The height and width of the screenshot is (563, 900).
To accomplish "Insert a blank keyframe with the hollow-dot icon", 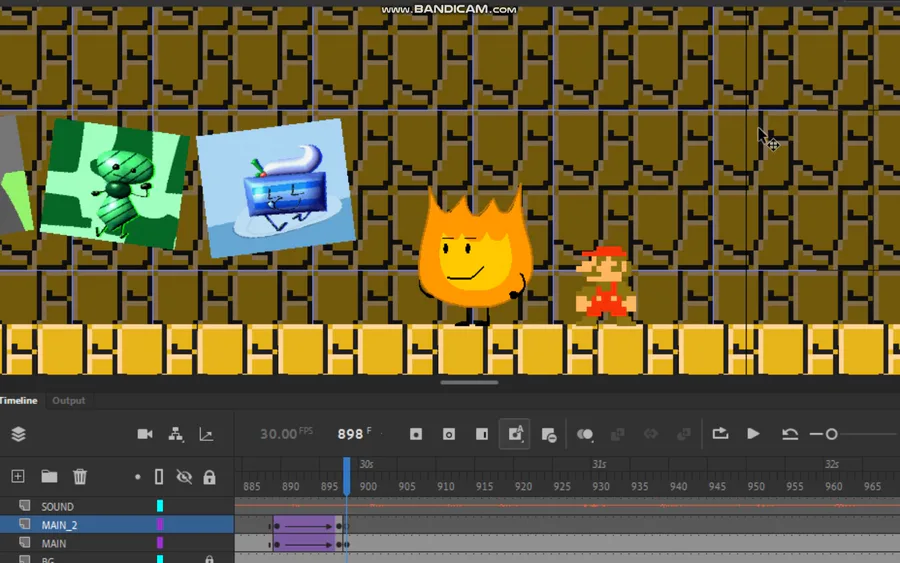I will (x=449, y=434).
